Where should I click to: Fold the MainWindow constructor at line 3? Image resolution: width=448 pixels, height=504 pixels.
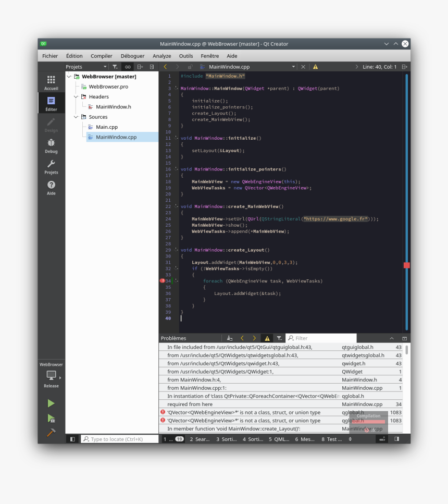(x=176, y=88)
